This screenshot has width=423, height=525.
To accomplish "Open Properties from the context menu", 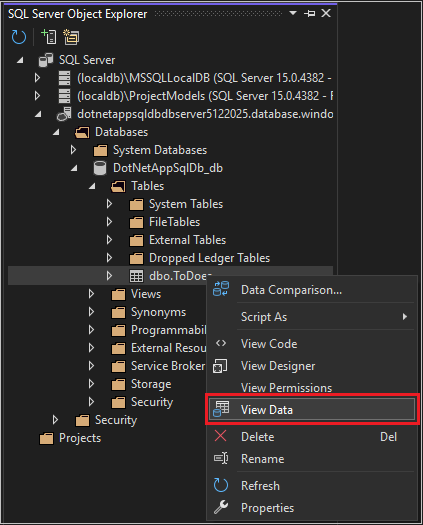I will (x=312, y=508).
